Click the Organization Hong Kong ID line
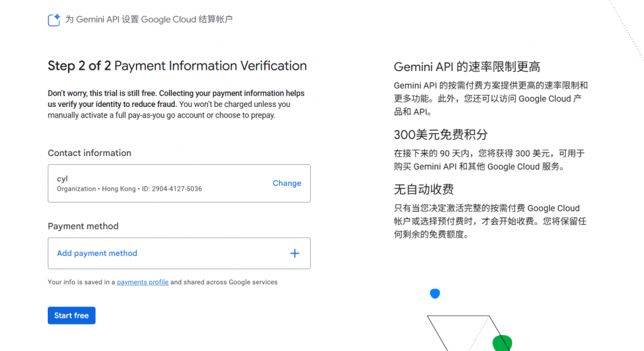This screenshot has width=644, height=351. pyautogui.click(x=130, y=189)
